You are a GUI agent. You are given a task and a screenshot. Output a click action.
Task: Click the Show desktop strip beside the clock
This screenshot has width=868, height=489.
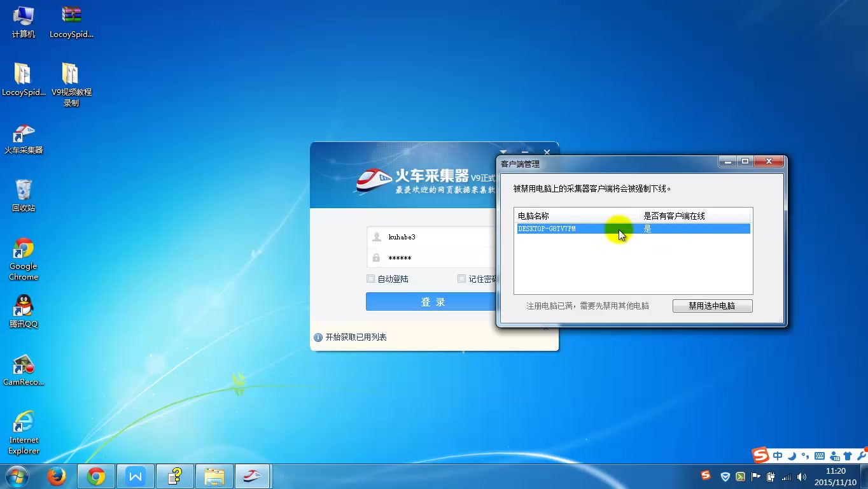[x=864, y=476]
